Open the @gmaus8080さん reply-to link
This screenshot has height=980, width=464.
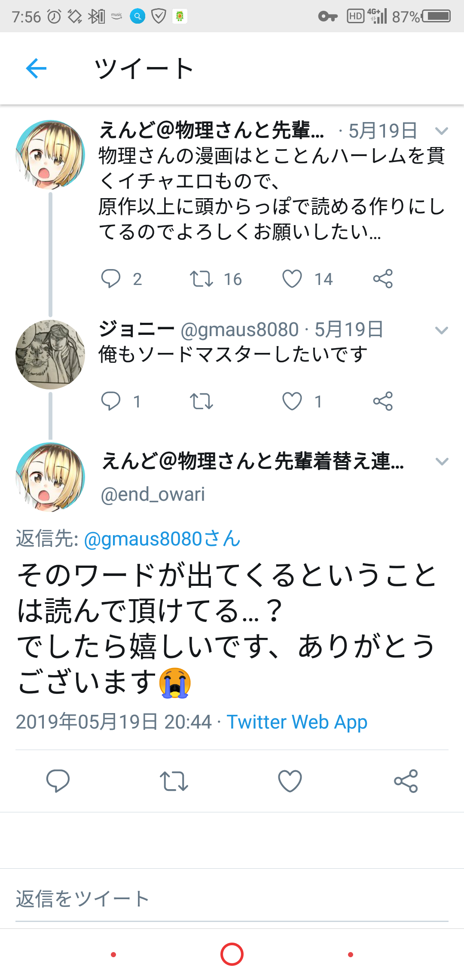pyautogui.click(x=162, y=539)
